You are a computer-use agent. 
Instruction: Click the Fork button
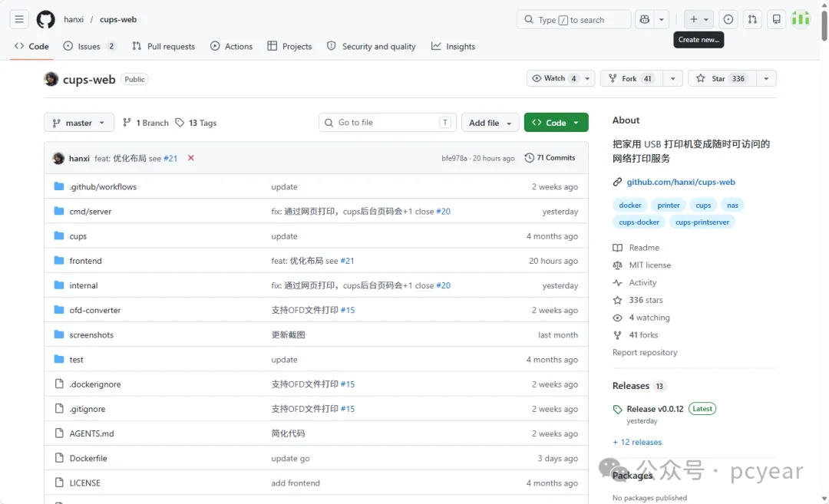tap(631, 78)
